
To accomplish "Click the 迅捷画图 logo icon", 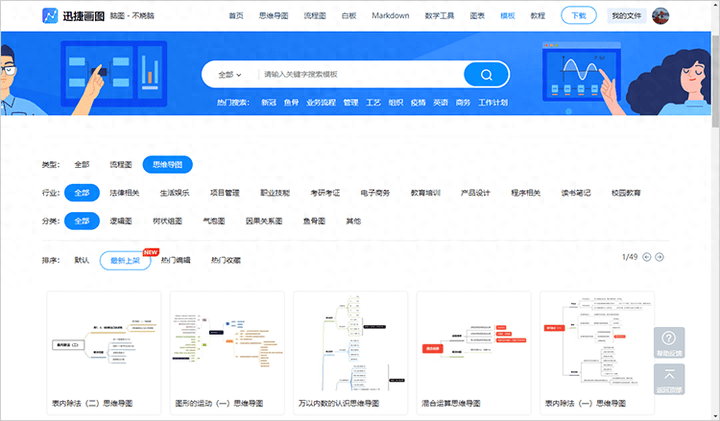I will pos(50,16).
